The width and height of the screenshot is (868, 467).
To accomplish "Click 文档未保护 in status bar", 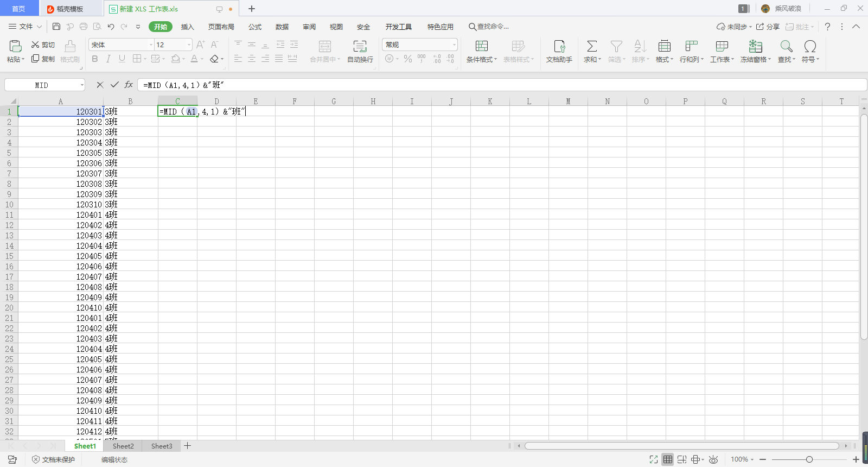I will (x=53, y=459).
